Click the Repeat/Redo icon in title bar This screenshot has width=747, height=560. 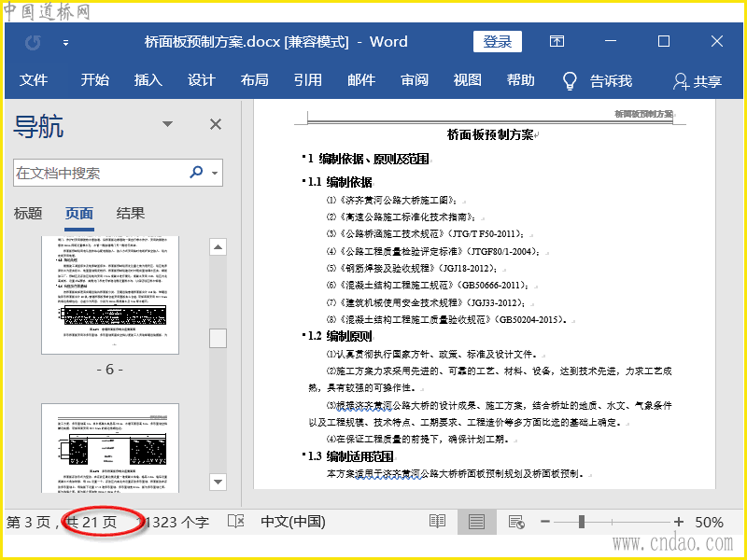click(34, 42)
